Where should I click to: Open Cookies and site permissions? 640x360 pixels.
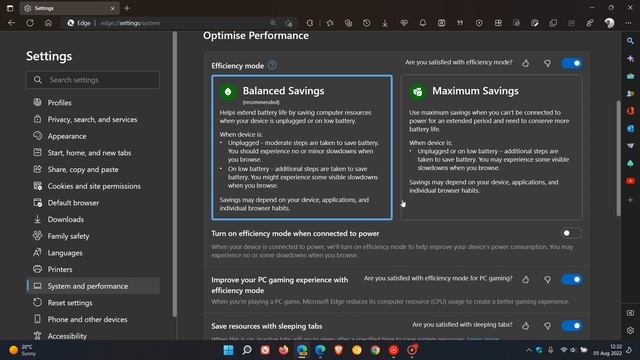tap(93, 186)
